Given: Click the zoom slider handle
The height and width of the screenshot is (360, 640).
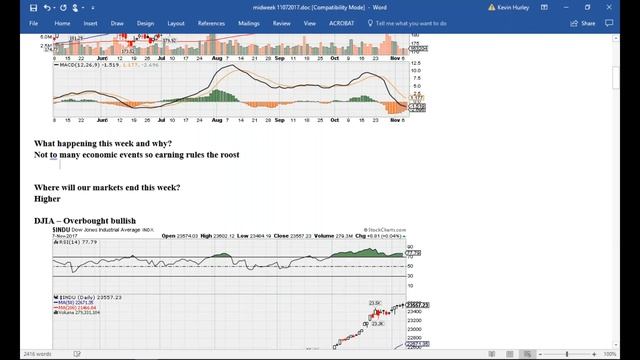Looking at the screenshot, I should pyautogui.click(x=567, y=354).
